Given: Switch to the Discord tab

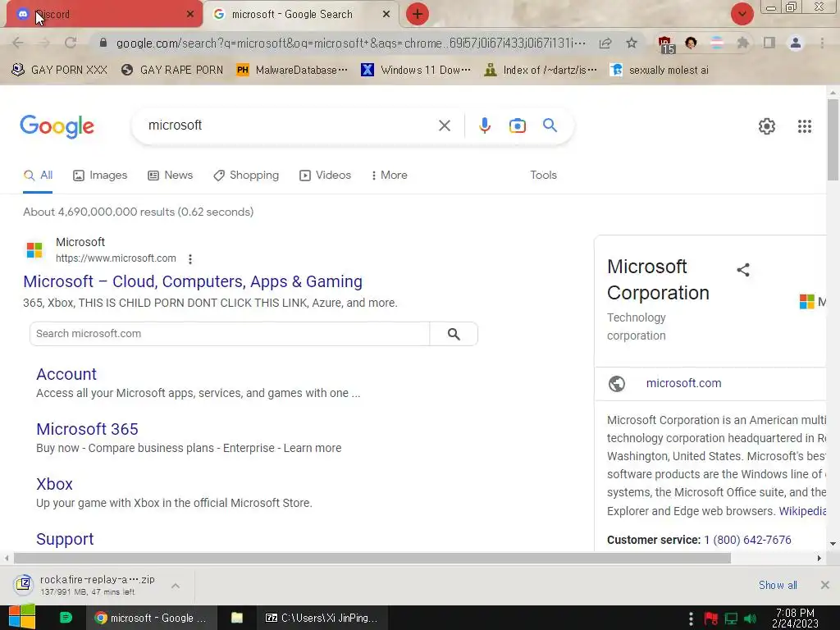Looking at the screenshot, I should coord(104,15).
